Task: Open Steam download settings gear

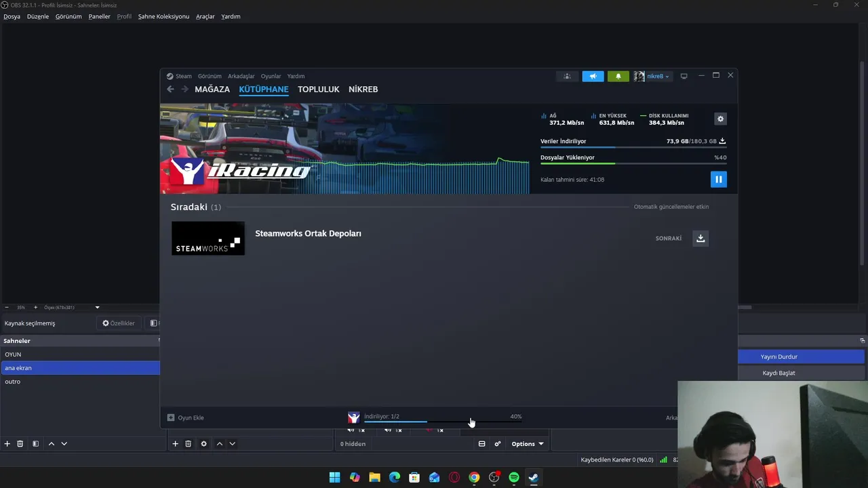Action: (x=720, y=119)
